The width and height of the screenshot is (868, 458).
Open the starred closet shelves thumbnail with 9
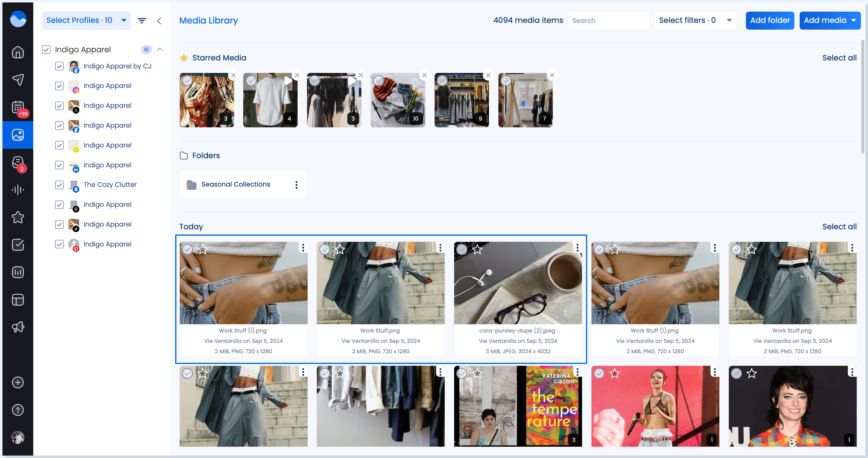[462, 100]
